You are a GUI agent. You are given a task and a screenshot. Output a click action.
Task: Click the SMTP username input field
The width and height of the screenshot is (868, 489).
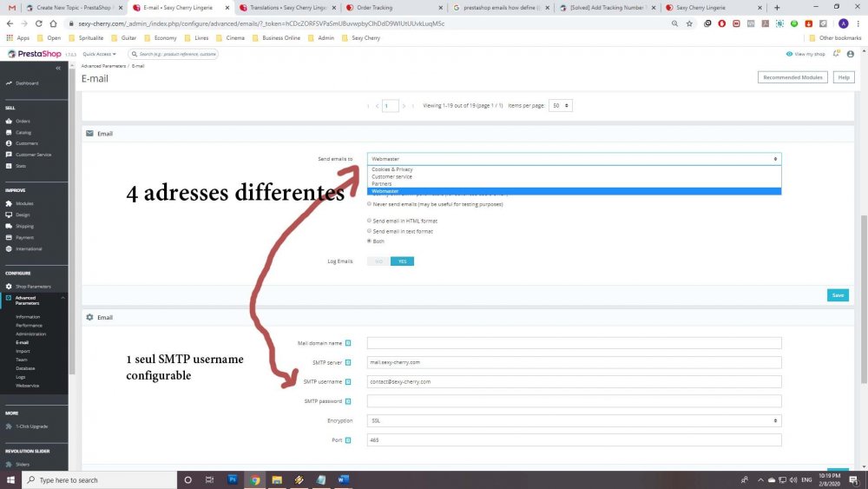(x=574, y=381)
